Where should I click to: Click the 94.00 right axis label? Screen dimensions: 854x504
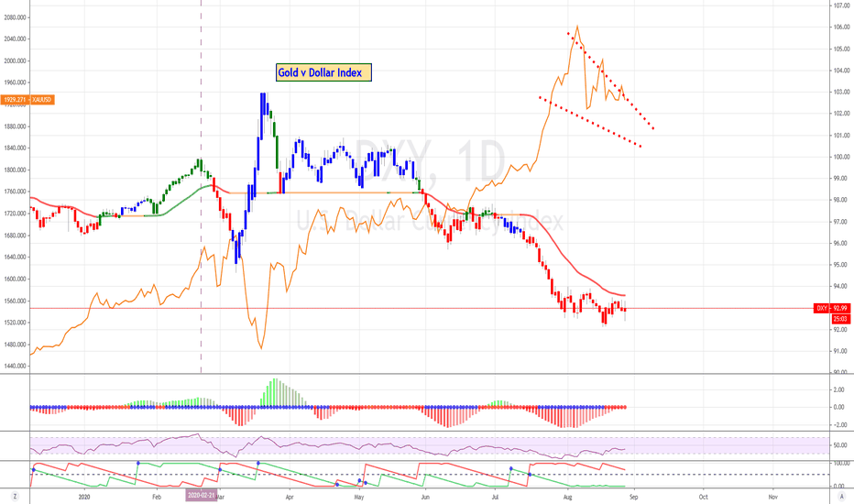point(842,287)
